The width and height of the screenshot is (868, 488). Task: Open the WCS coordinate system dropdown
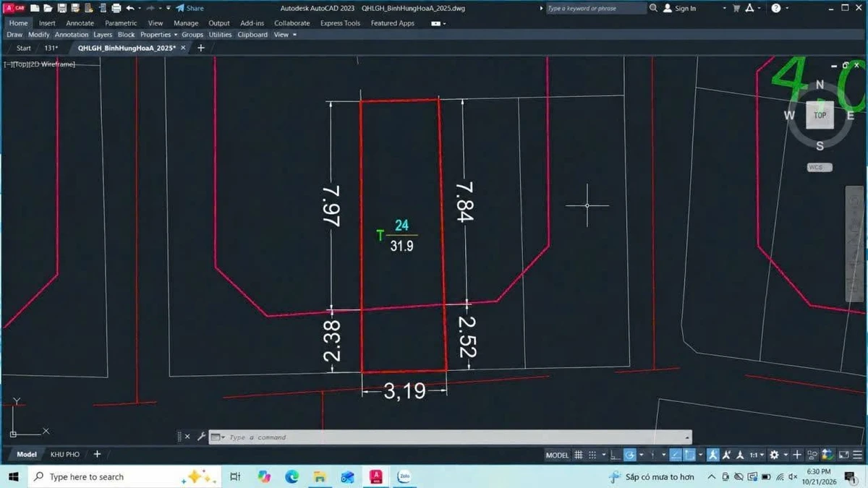tap(820, 167)
